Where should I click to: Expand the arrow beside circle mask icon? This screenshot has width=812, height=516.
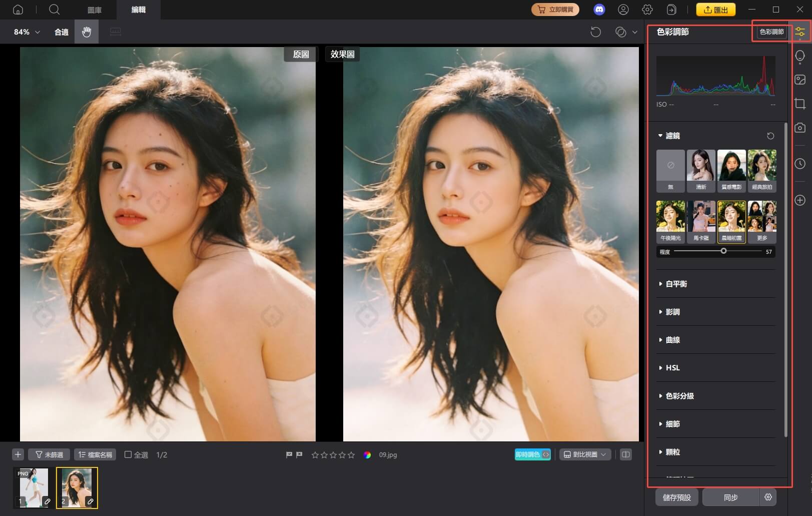coord(635,32)
